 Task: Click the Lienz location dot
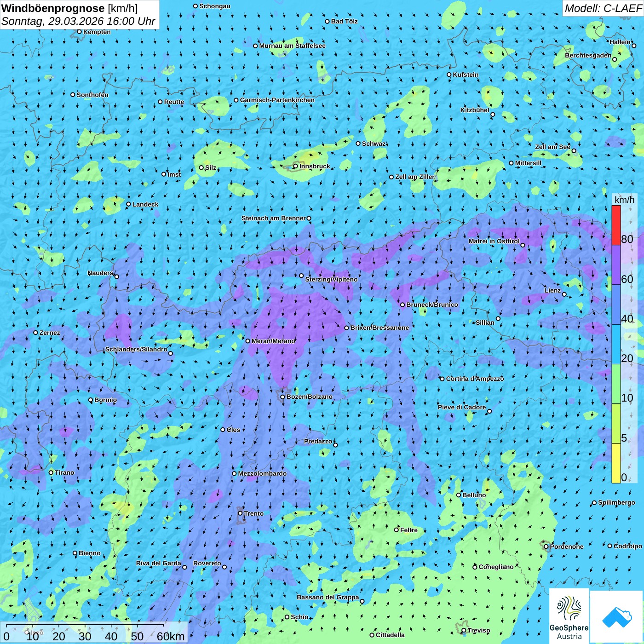point(564,294)
